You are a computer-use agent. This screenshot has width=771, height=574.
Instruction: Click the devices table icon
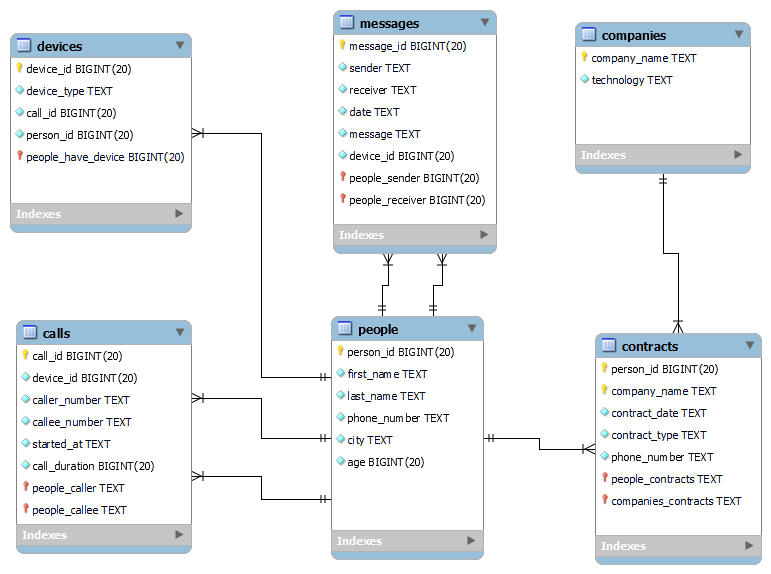click(25, 46)
